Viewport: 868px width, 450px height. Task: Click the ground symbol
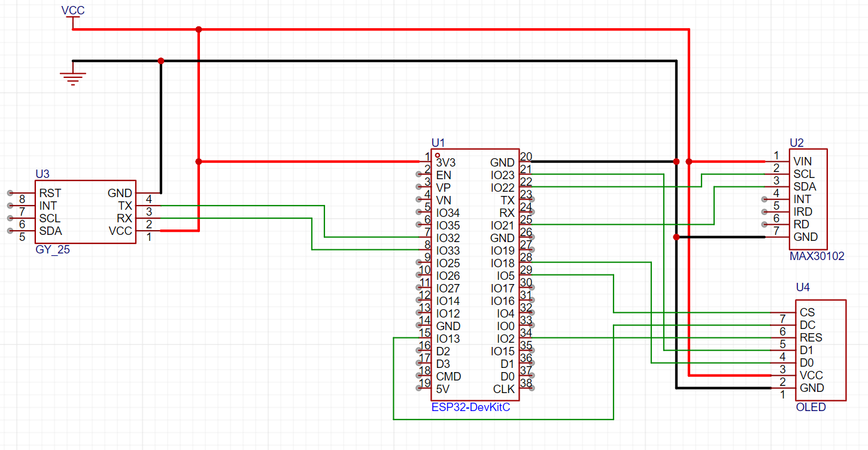click(x=72, y=74)
